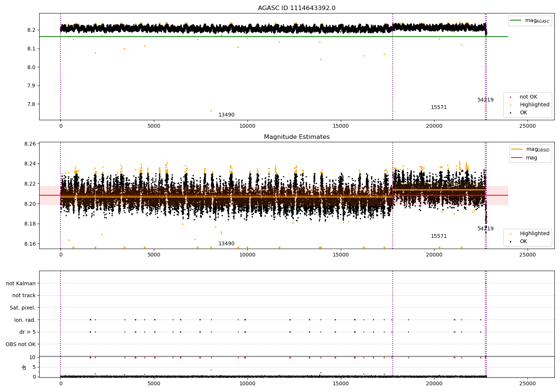Click the '15571' annotation in the top plot
Screen dimensions: 560x392
tap(439, 108)
